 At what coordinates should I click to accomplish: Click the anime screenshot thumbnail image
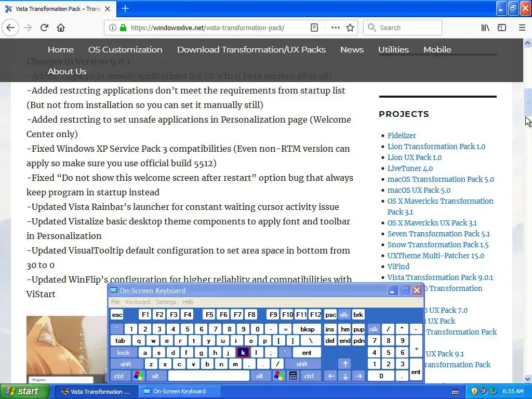[x=66, y=350]
